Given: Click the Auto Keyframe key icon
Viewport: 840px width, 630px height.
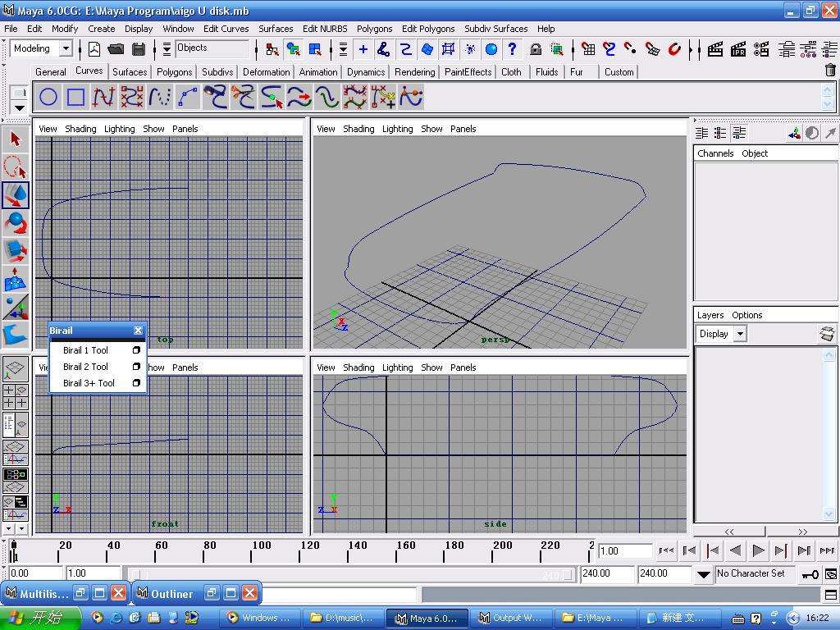Looking at the screenshot, I should click(x=810, y=574).
